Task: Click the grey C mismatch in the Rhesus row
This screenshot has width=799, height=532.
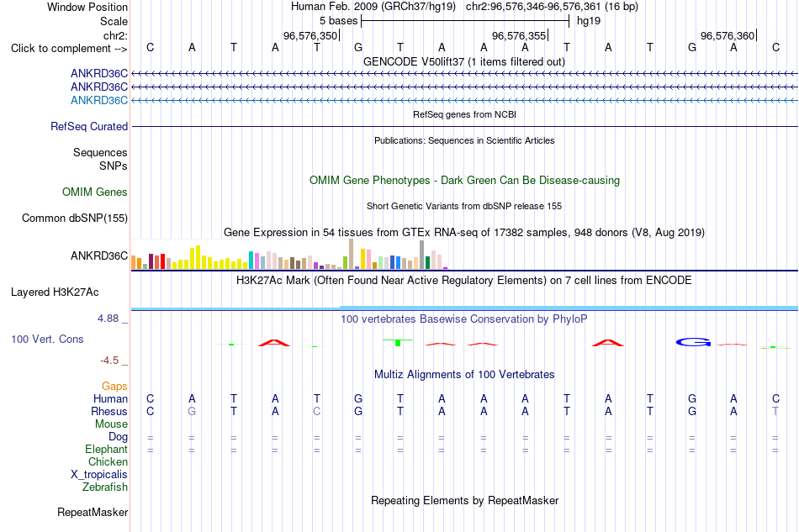Action: click(x=316, y=411)
